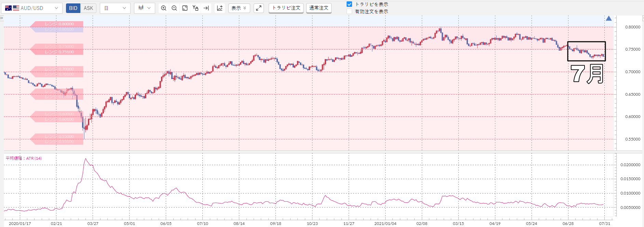Click the blue triangle at chart top right
644x227 pixels.
click(x=609, y=18)
